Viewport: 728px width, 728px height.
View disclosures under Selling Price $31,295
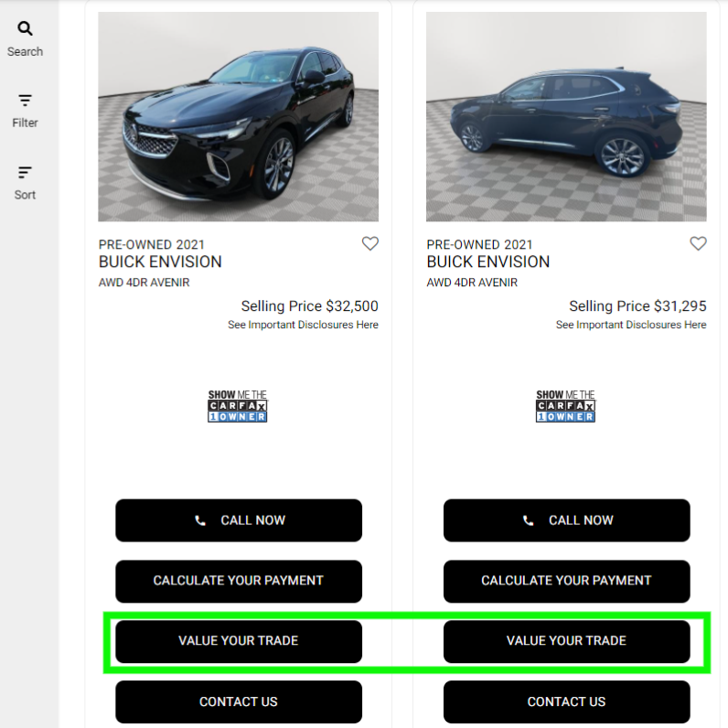pyautogui.click(x=631, y=325)
